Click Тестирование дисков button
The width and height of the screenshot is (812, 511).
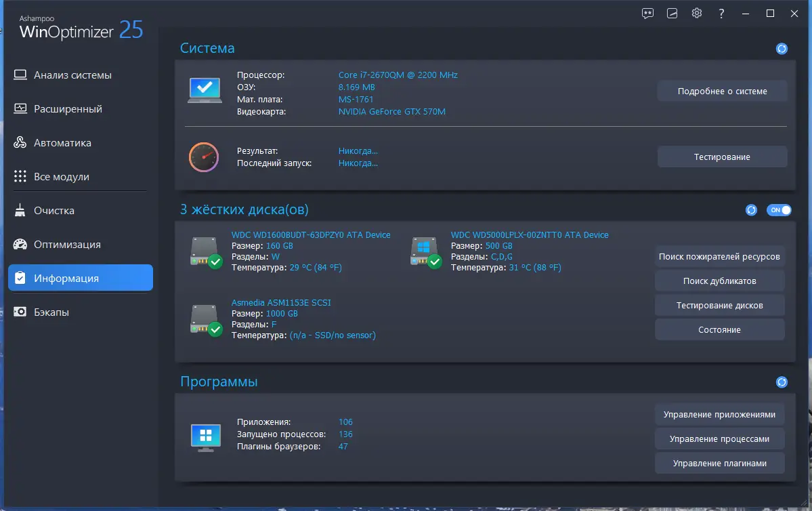[719, 305]
